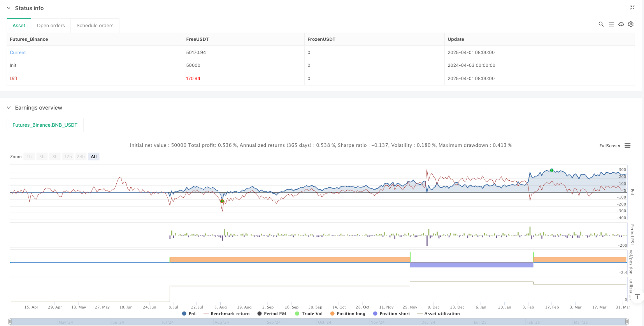Switch to the Schedule orders tab
644x326 pixels.
[x=95, y=26]
